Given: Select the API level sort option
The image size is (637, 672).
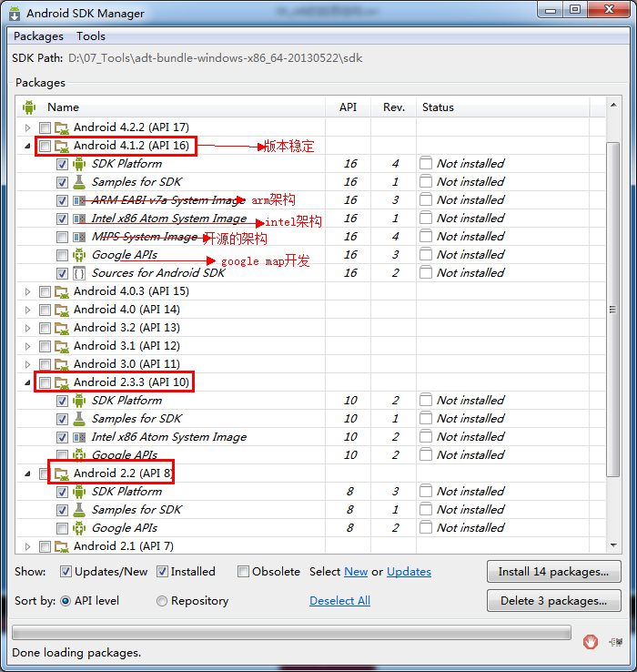Looking at the screenshot, I should (66, 601).
